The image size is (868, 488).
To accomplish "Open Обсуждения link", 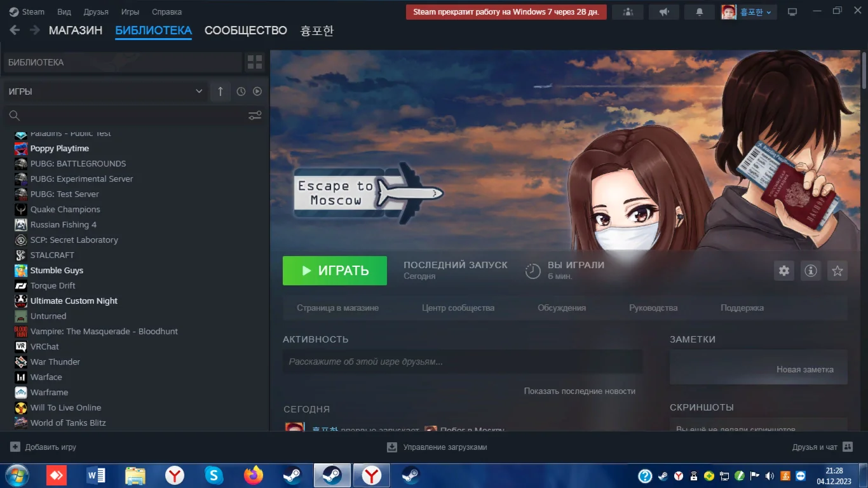I will 562,308.
